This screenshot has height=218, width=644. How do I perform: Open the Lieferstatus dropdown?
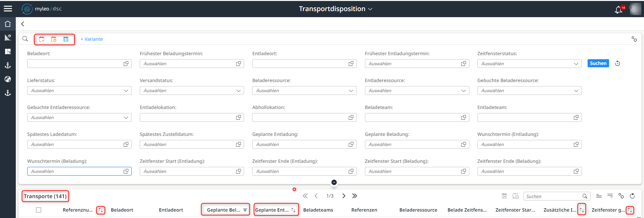[79, 90]
